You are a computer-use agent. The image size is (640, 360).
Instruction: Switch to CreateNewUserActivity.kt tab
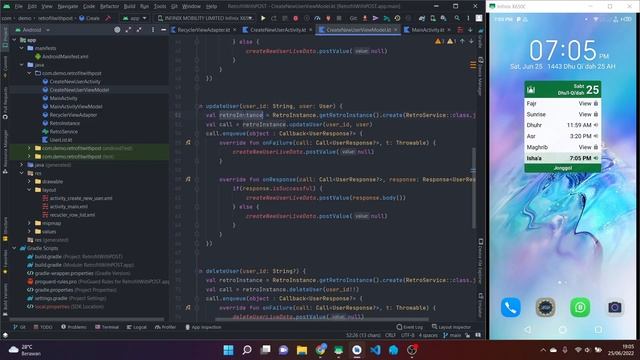pyautogui.click(x=278, y=30)
